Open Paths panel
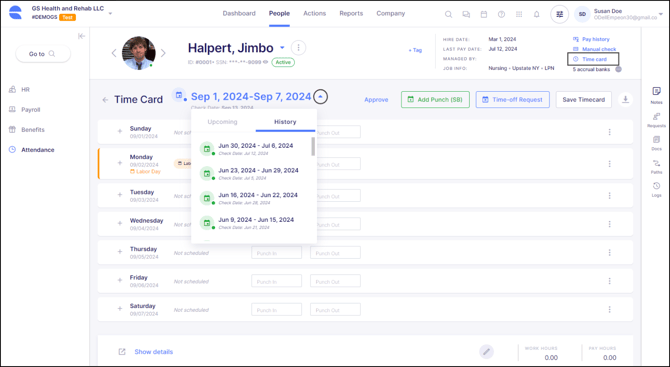This screenshot has height=367, width=670. (x=656, y=166)
